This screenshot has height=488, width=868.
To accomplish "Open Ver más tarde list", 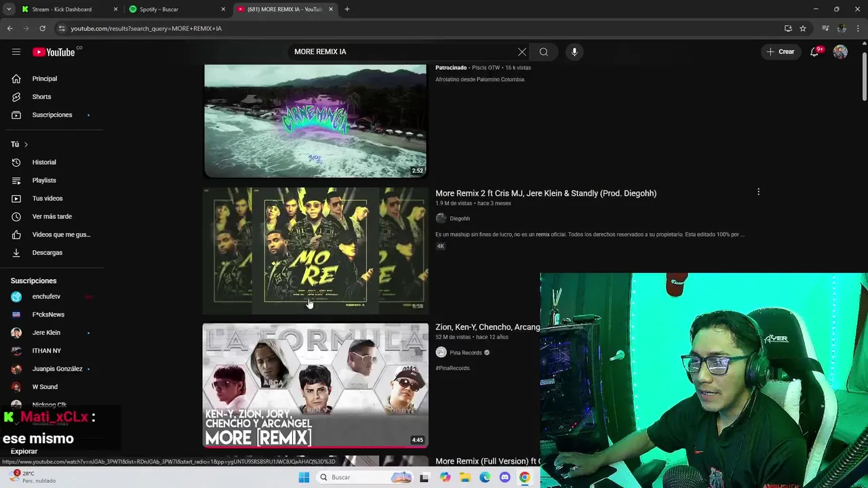I will tap(53, 216).
